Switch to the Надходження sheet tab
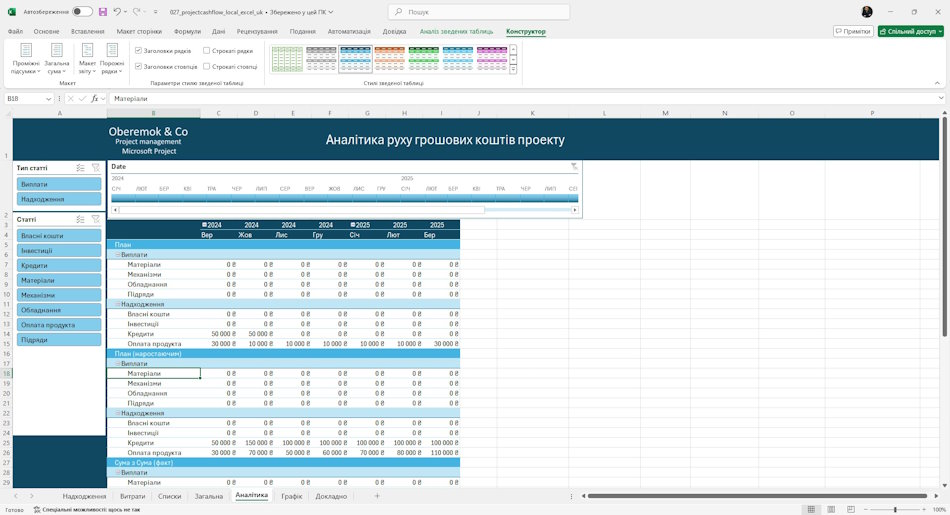Viewport: 950px width, 515px height. click(84, 496)
